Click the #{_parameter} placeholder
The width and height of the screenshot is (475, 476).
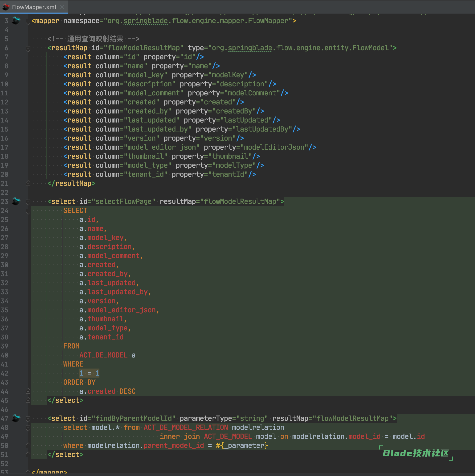click(242, 446)
